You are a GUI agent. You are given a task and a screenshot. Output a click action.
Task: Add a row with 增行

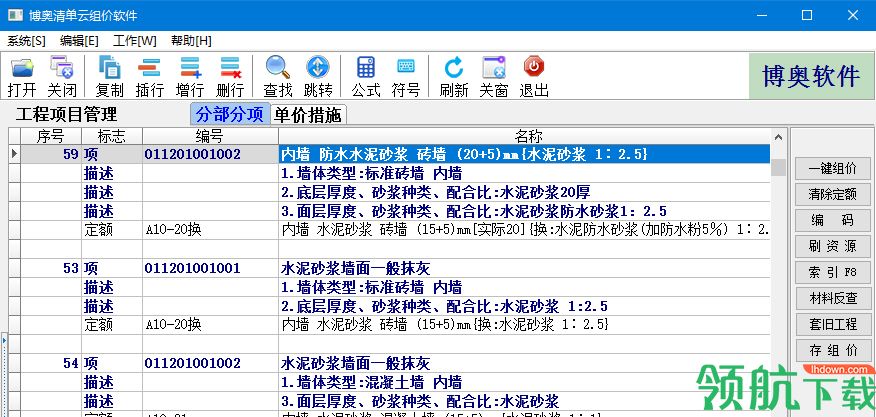point(190,77)
